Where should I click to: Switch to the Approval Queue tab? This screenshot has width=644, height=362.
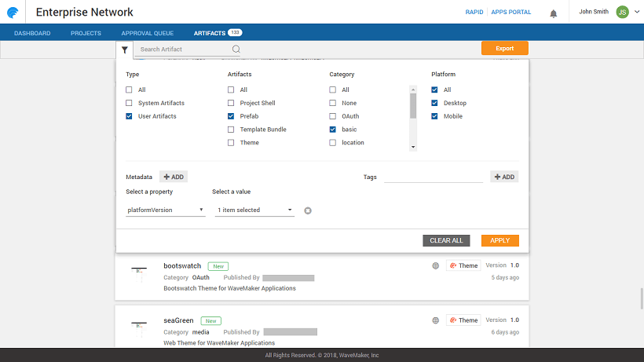pyautogui.click(x=147, y=33)
